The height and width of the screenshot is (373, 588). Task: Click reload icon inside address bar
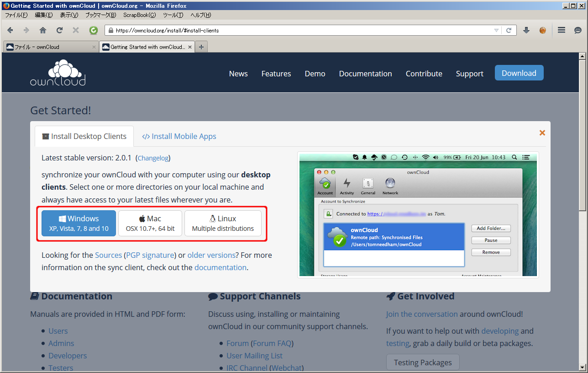pyautogui.click(x=509, y=30)
